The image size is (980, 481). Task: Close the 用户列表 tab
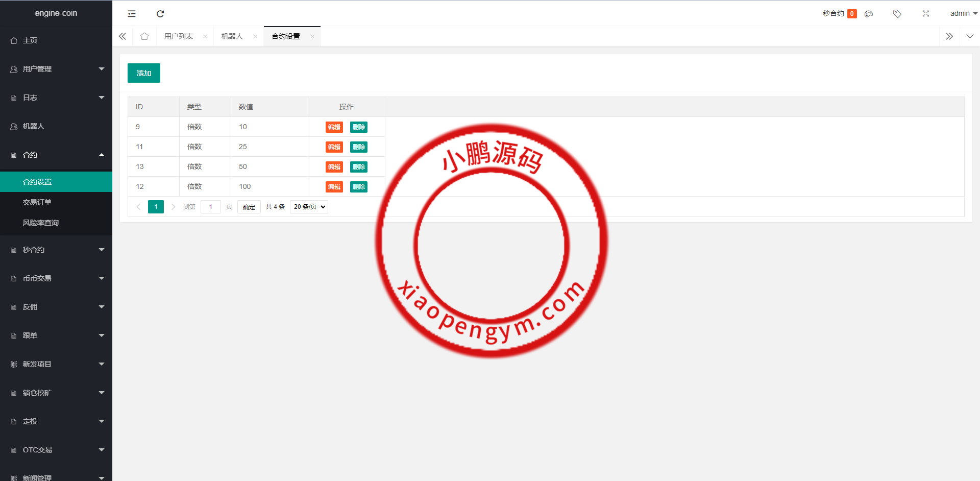click(205, 36)
